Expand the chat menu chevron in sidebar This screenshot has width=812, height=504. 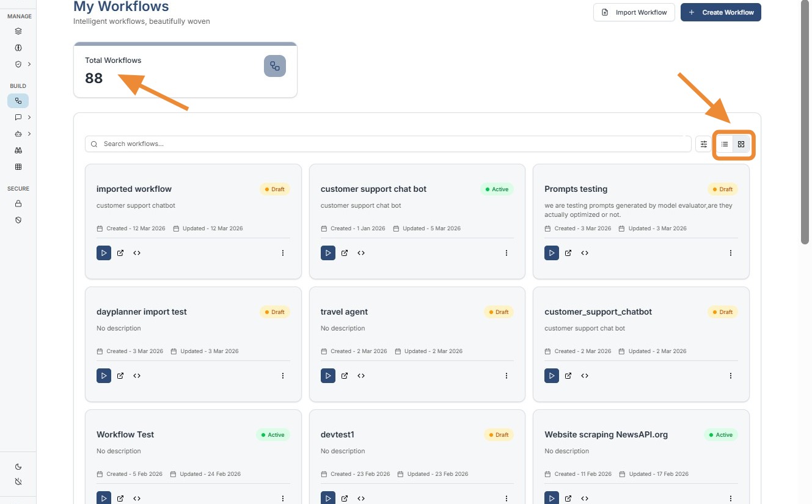click(29, 117)
